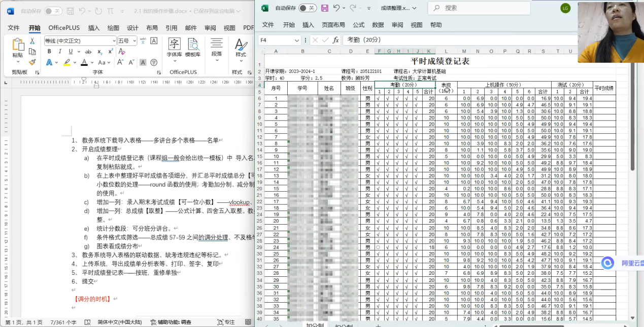The image size is (644, 327).
Task: Toggle Word's 自动保存 AutoSave switch
Action: click(53, 11)
